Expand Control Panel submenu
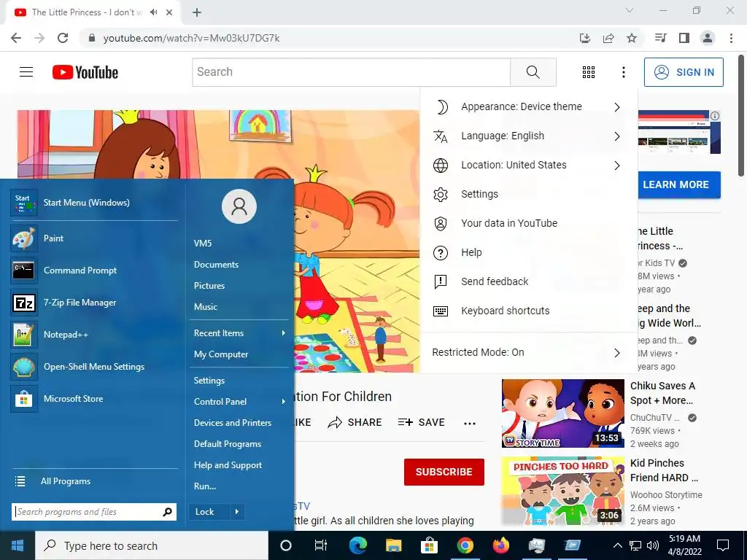The image size is (747, 560). pyautogui.click(x=239, y=402)
